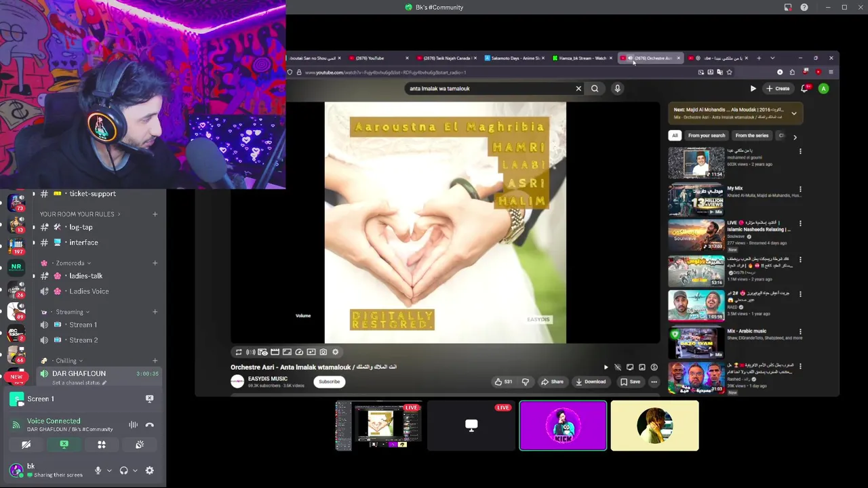This screenshot has height=488, width=868.
Task: Select the purple KICK participant tile
Action: [563, 426]
